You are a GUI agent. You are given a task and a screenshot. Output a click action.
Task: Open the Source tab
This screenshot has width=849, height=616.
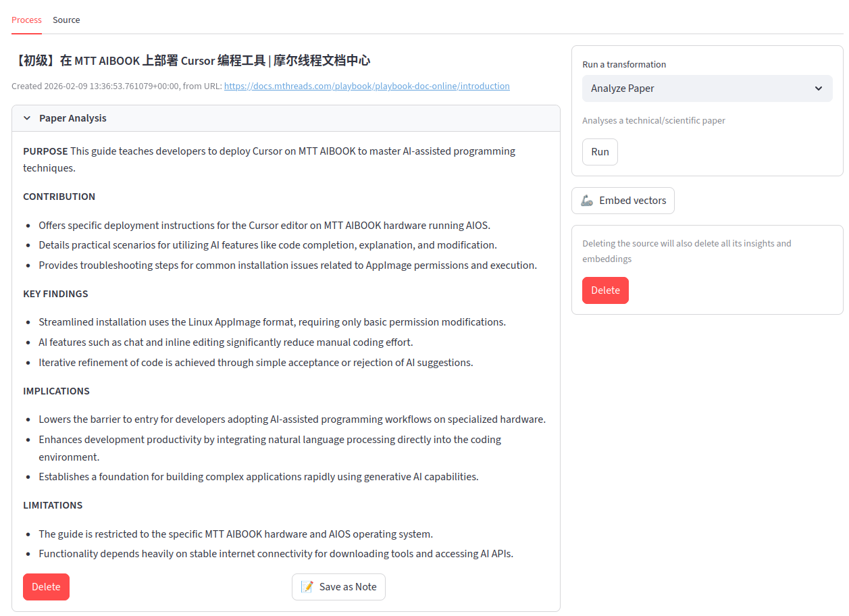66,20
